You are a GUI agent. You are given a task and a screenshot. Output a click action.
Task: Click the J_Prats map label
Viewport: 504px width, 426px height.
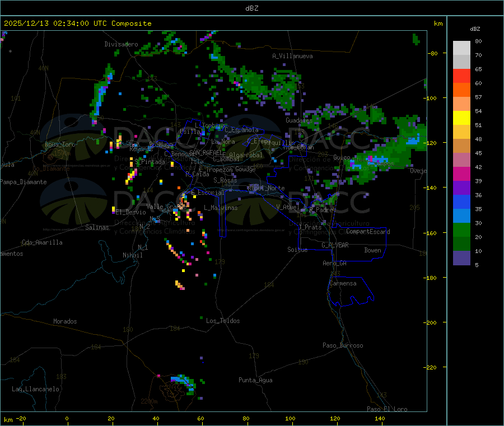pos(310,227)
